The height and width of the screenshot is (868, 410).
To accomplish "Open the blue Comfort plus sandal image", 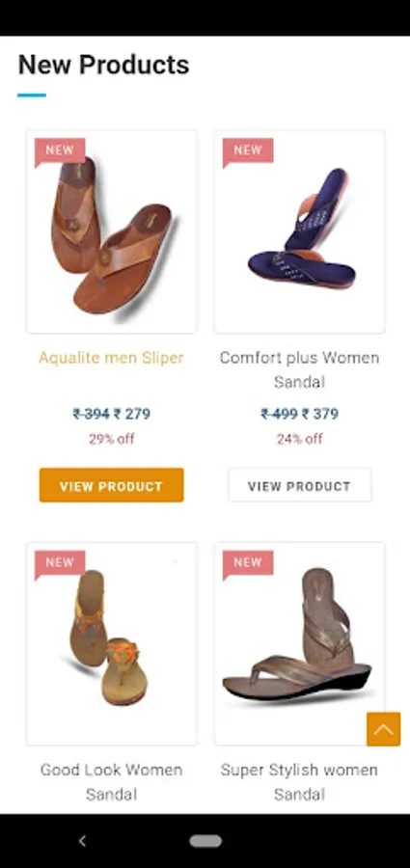I will [300, 231].
